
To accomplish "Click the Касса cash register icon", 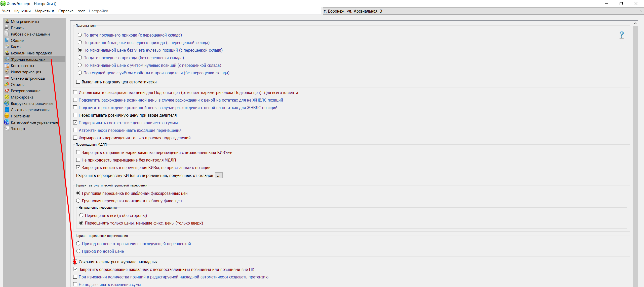I will [7, 47].
